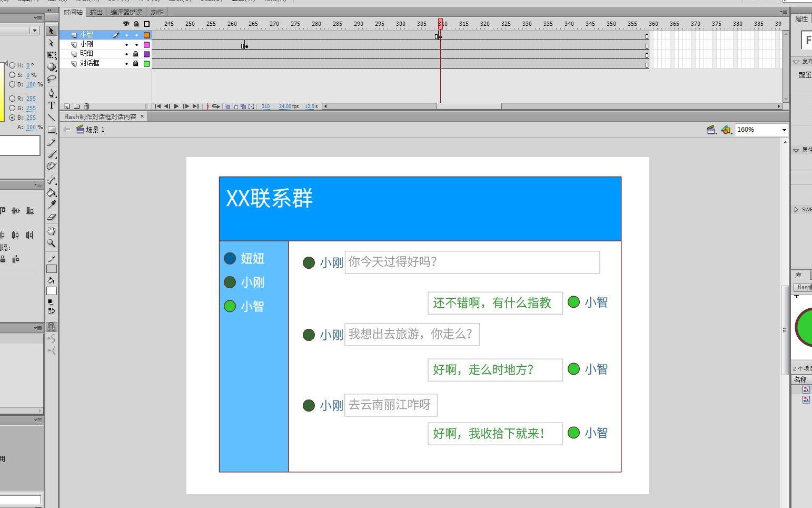Toggle visibility of all layers via eye icon
812x508 pixels.
click(x=126, y=24)
